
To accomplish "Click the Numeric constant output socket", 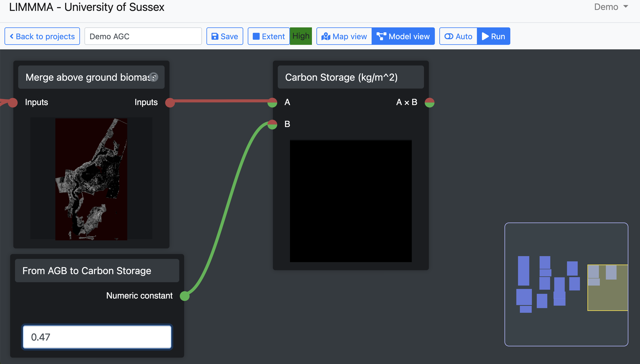I will click(x=184, y=296).
